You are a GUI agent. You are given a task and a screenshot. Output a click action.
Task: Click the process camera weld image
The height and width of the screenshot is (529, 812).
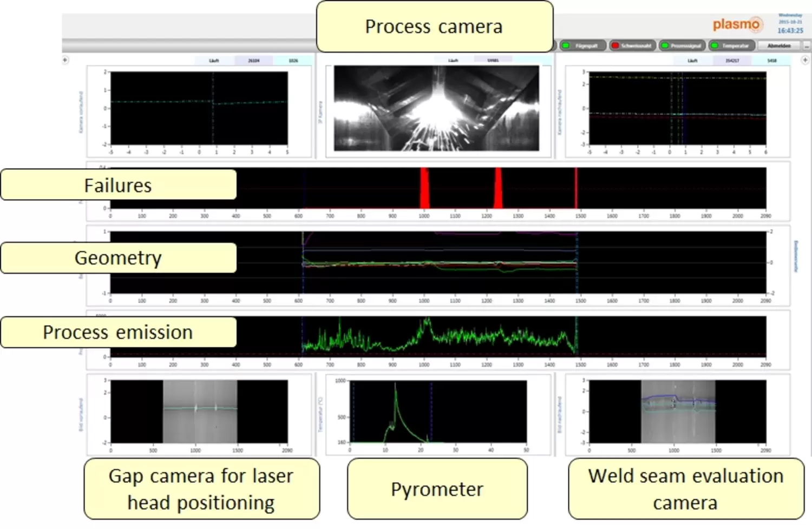click(436, 108)
